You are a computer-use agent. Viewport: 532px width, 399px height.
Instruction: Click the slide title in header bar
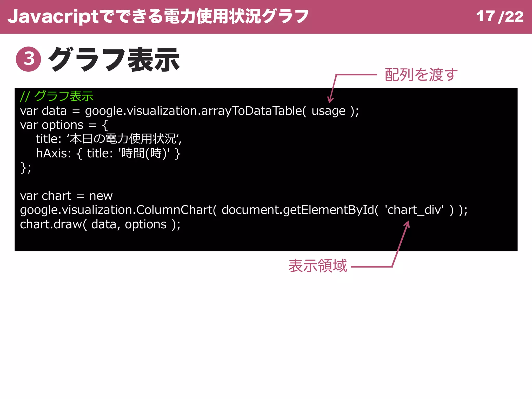[x=158, y=17]
